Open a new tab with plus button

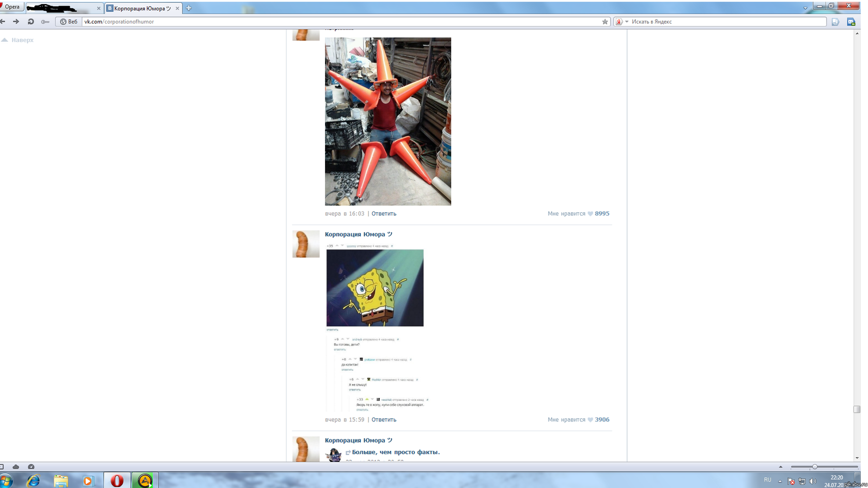pyautogui.click(x=189, y=8)
